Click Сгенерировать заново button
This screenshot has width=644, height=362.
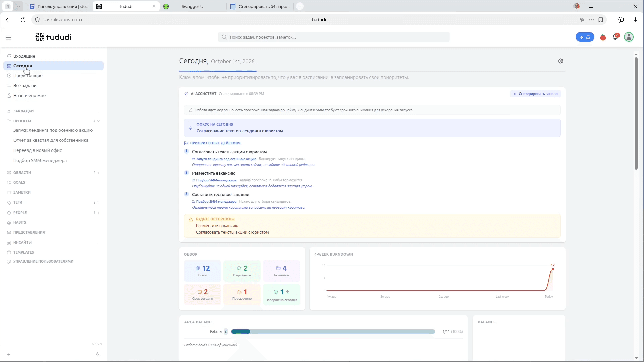pyautogui.click(x=535, y=94)
